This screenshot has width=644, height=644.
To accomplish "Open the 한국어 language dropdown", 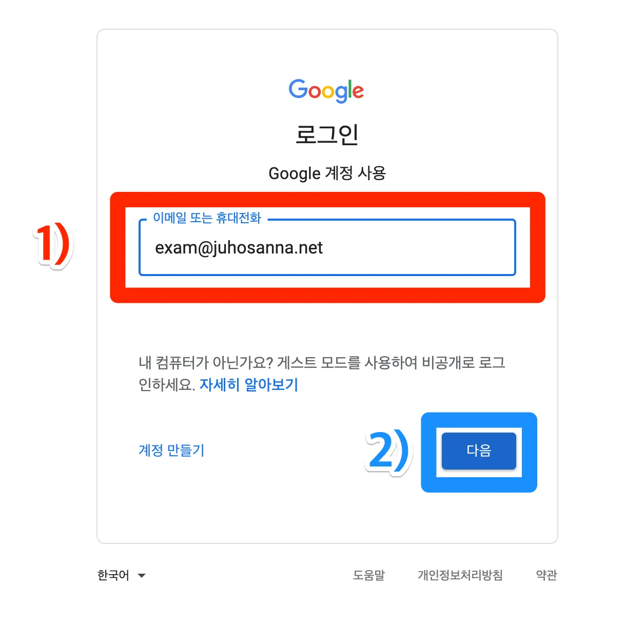I will [x=122, y=575].
